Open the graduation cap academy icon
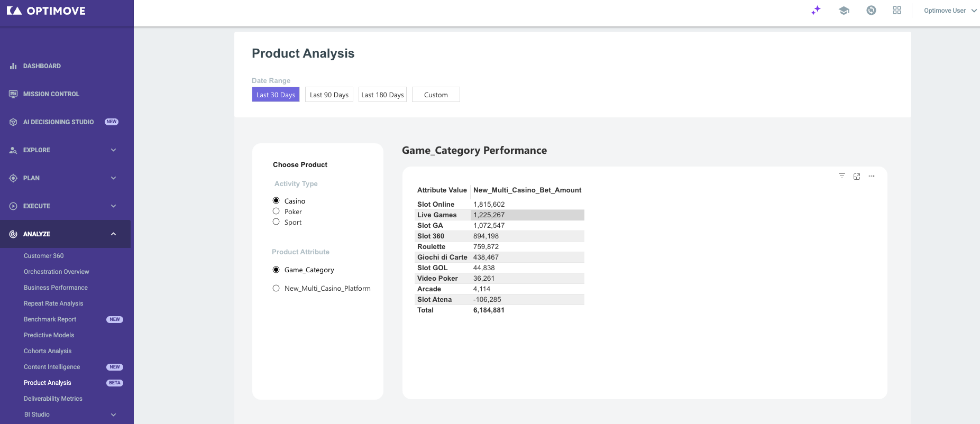Screen dimensions: 980x424 [844, 10]
